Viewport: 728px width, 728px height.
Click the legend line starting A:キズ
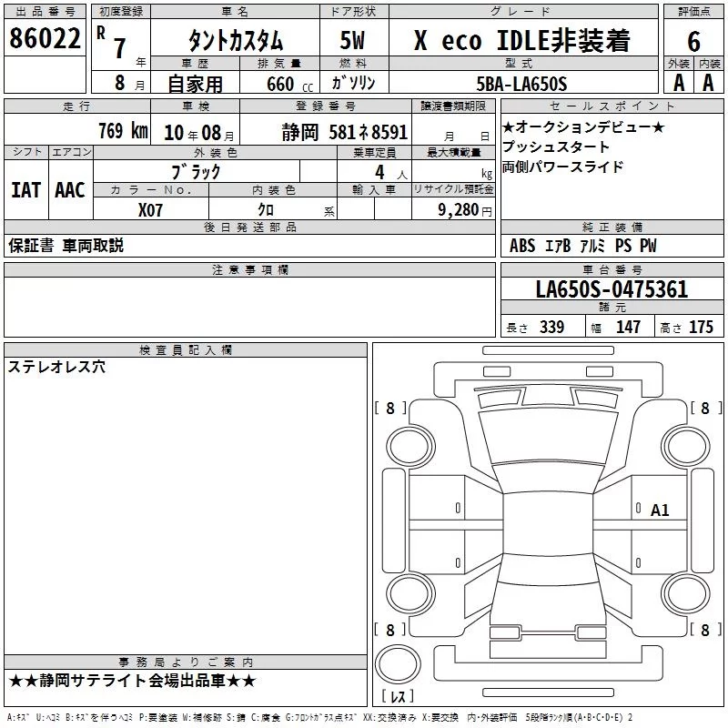[319, 718]
